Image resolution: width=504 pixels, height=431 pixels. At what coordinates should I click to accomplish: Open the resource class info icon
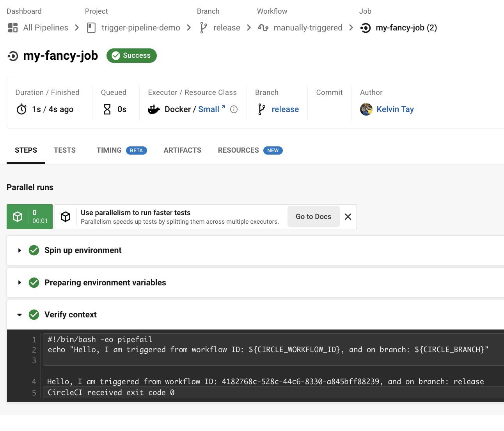234,109
